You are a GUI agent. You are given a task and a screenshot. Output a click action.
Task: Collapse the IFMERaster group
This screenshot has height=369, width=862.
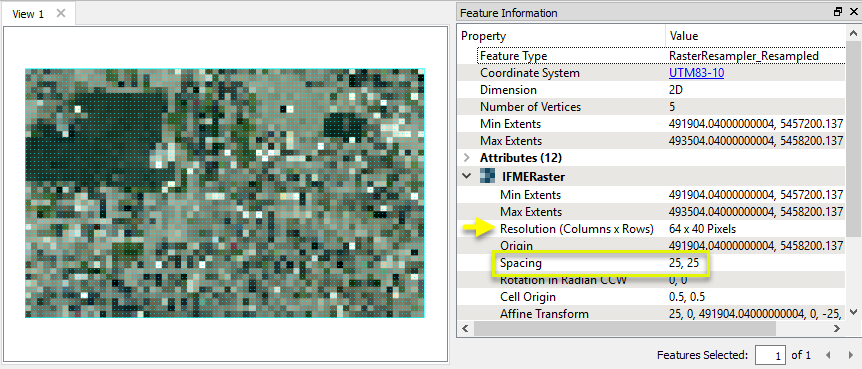467,177
